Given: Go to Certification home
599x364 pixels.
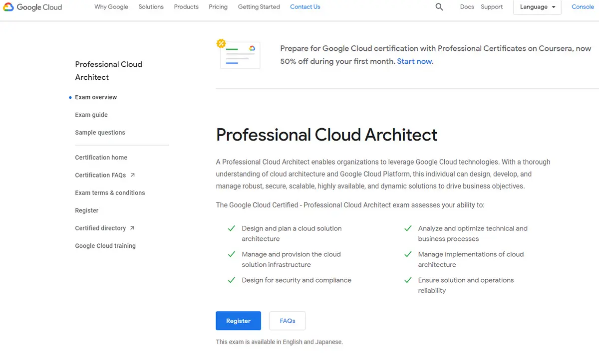Looking at the screenshot, I should coord(101,158).
